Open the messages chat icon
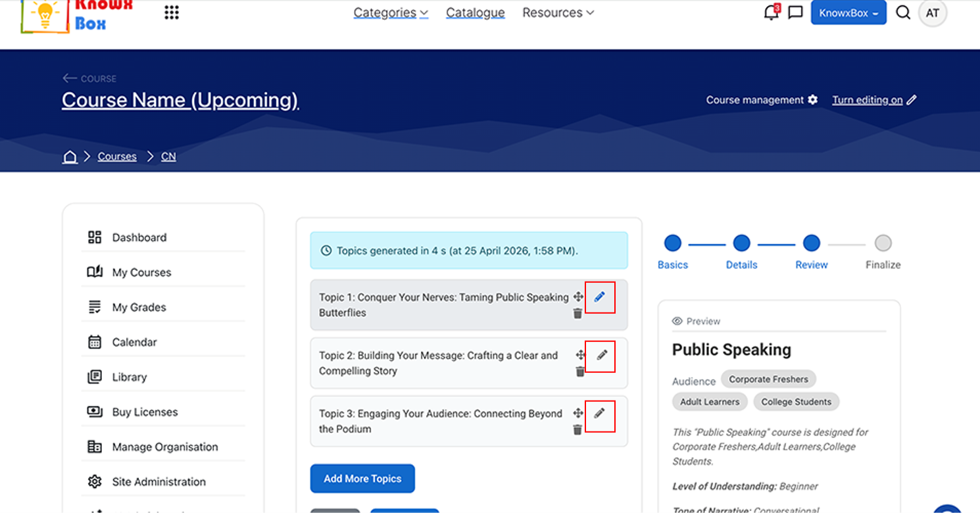Image resolution: width=980 pixels, height=513 pixels. [796, 12]
